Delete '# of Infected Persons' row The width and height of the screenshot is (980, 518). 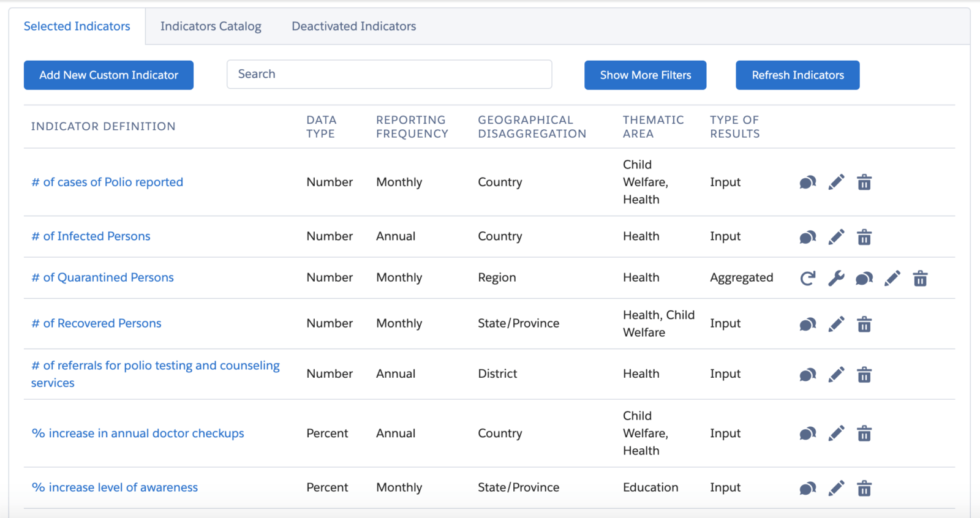pyautogui.click(x=864, y=237)
